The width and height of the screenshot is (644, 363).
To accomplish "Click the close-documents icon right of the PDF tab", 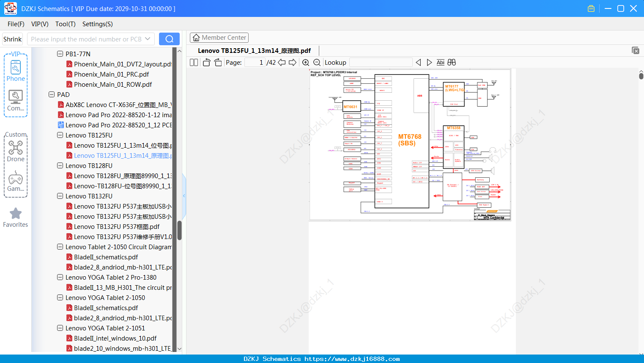I will [x=636, y=50].
